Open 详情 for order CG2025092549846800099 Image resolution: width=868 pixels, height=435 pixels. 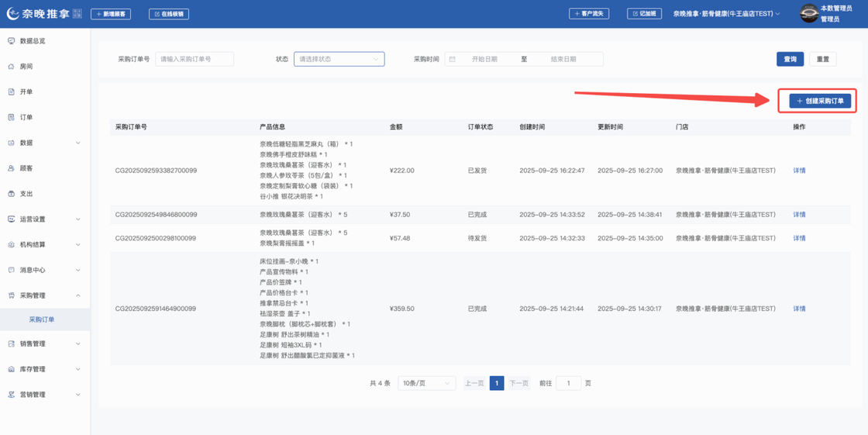[799, 215]
